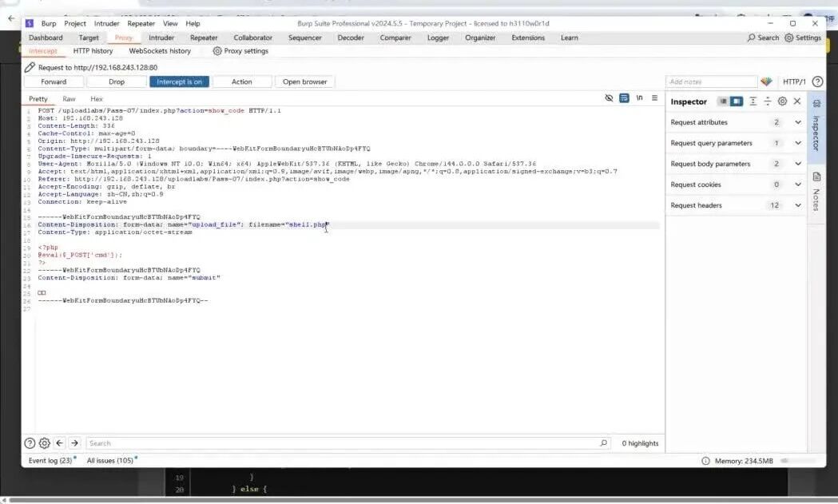This screenshot has height=504, width=838.
Task: Click Inspector collapse all sections icon
Action: pos(768,101)
